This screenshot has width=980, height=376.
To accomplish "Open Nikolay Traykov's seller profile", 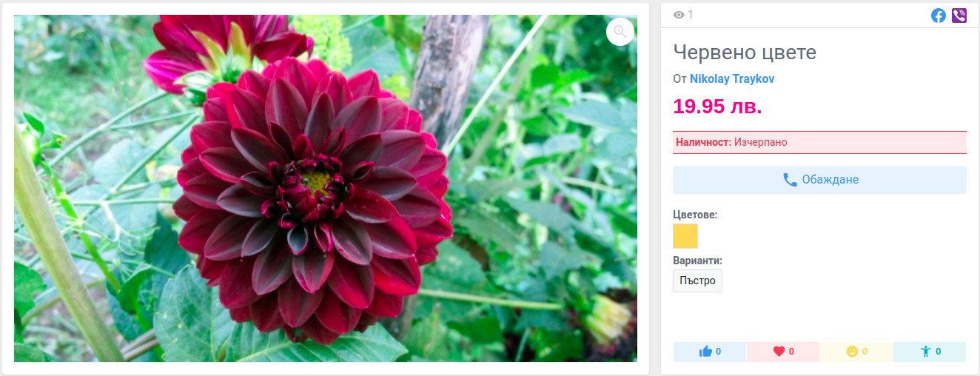I will pyautogui.click(x=732, y=78).
